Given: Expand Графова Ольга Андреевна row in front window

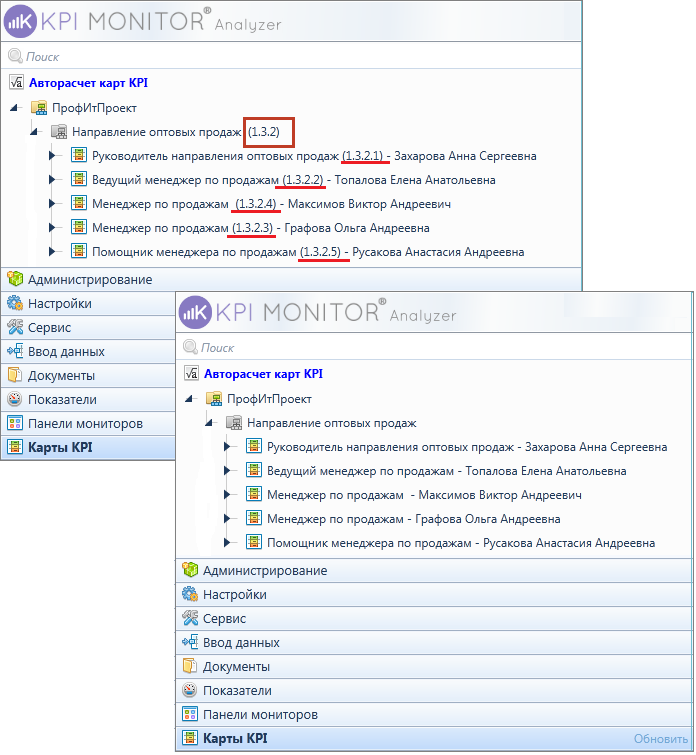Looking at the screenshot, I should coord(227,519).
